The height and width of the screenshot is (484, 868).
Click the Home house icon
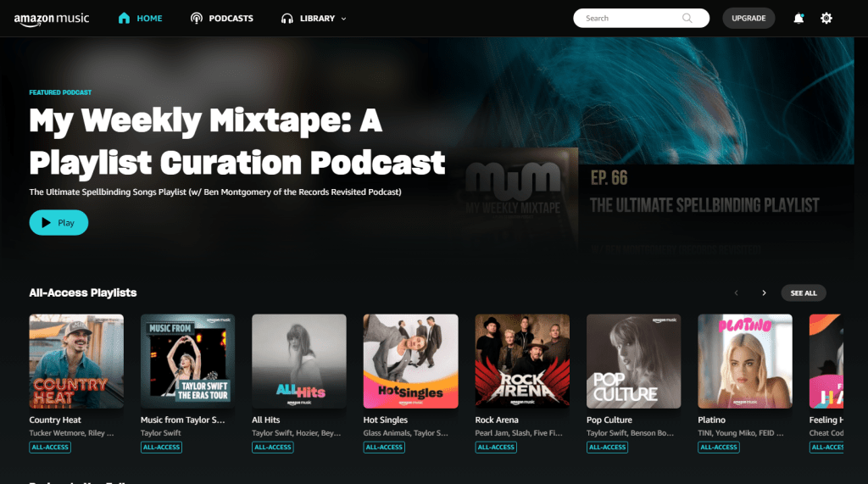(x=125, y=18)
